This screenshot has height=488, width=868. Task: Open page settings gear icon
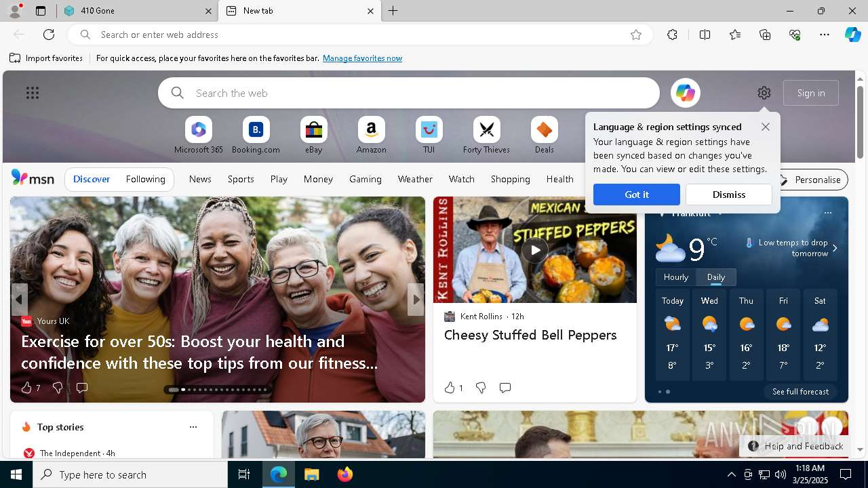click(764, 93)
